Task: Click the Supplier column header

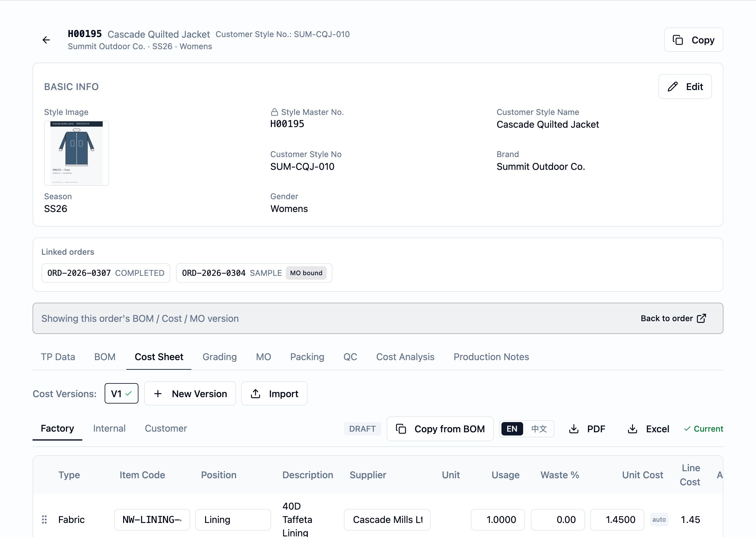Action: (x=368, y=475)
